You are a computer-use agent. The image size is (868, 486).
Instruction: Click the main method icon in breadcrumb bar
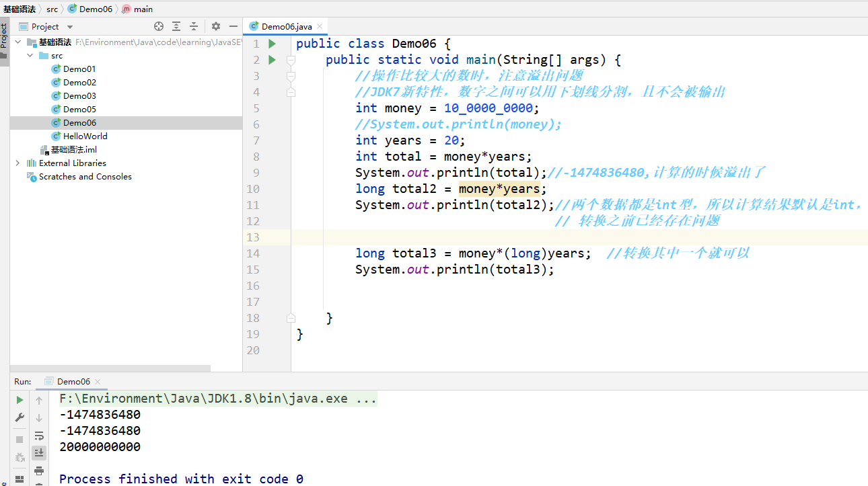click(126, 9)
